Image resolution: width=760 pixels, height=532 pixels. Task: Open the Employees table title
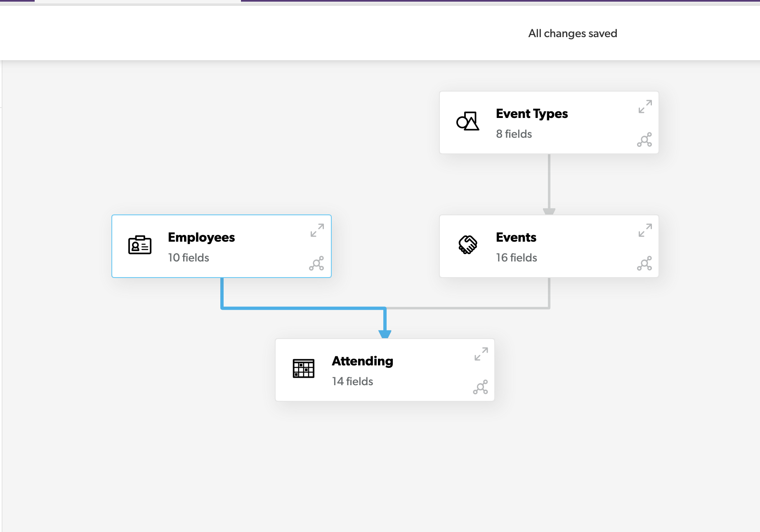point(201,237)
